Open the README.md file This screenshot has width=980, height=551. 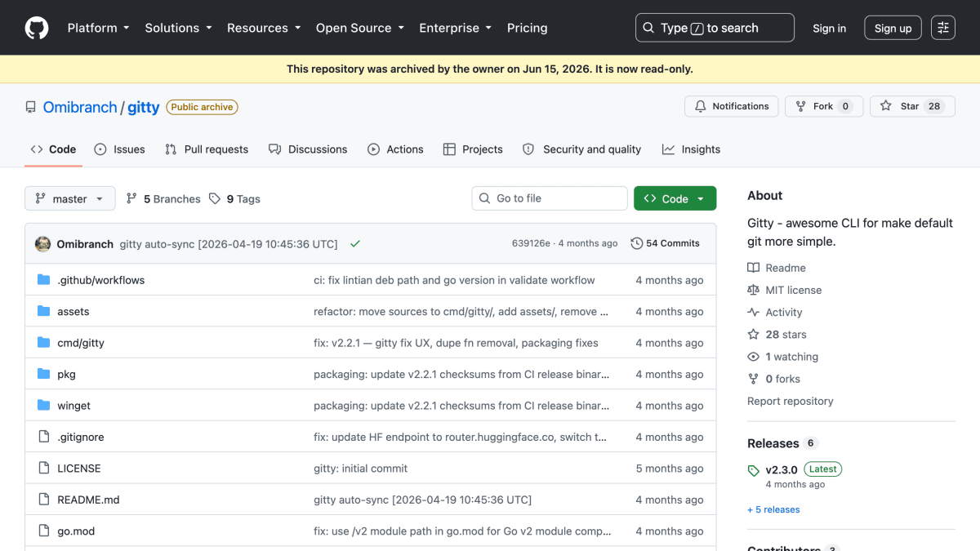coord(88,500)
